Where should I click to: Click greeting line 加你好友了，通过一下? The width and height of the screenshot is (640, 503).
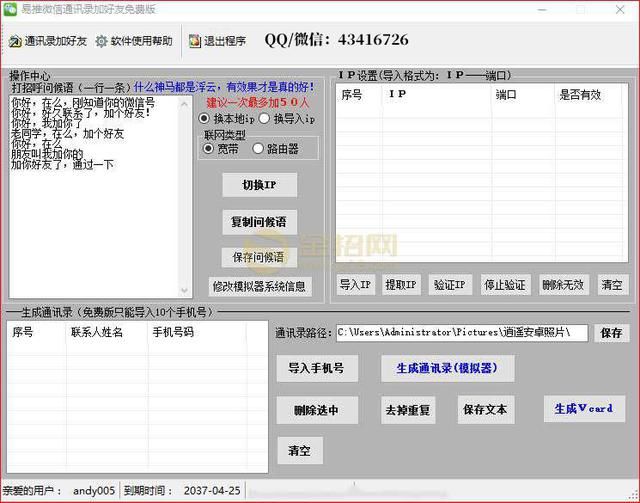pos(62,165)
